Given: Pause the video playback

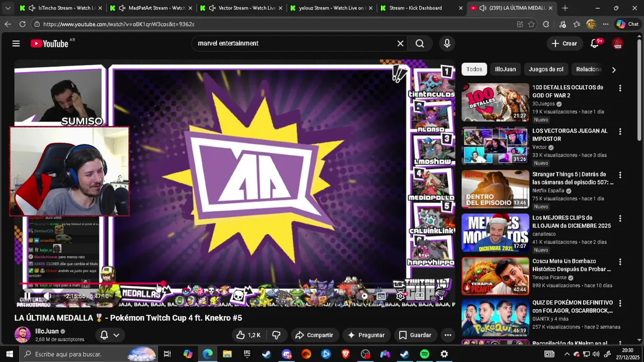Looking at the screenshot, I should pos(27,296).
